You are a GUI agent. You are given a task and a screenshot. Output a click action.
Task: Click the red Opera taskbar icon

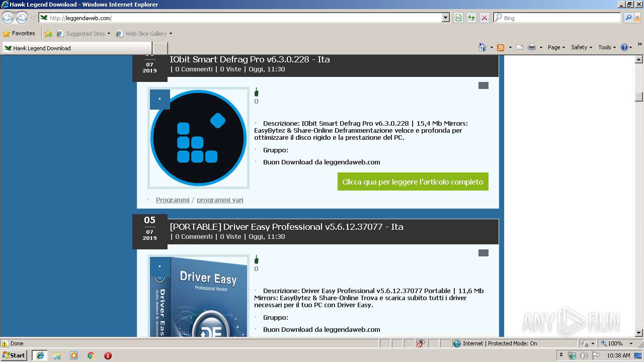[108, 355]
